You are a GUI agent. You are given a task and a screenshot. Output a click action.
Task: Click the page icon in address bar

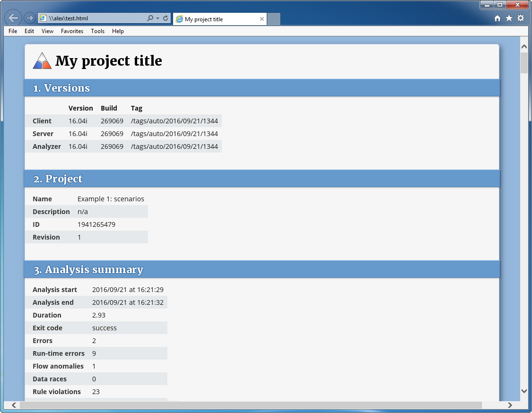click(43, 18)
